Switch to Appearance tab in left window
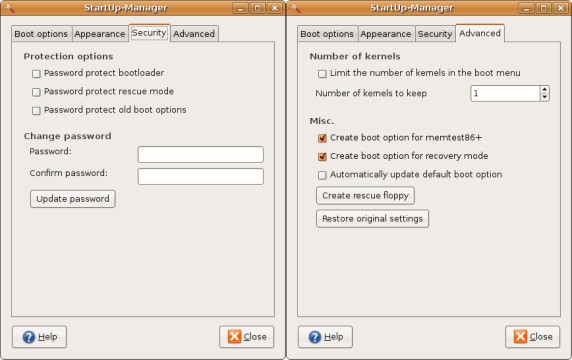This screenshot has width=572, height=360. click(x=100, y=34)
